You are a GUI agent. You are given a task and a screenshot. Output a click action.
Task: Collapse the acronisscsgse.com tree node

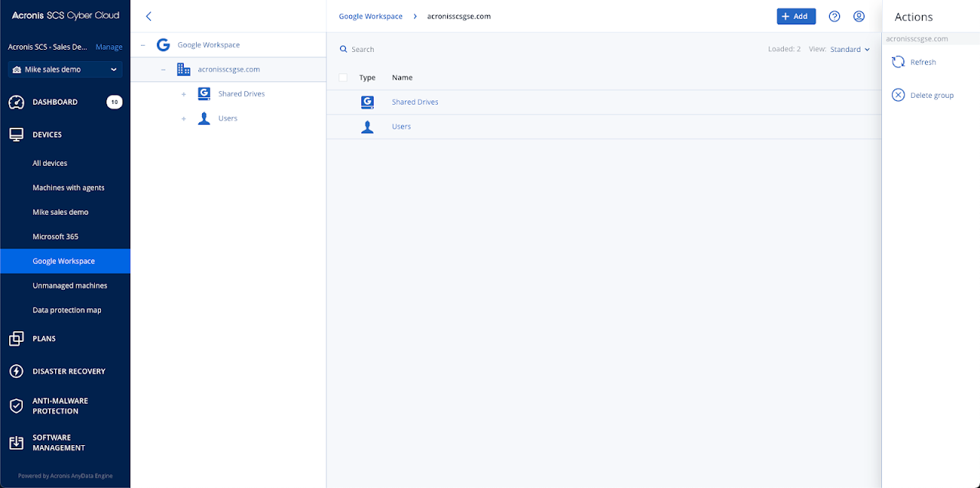click(163, 70)
